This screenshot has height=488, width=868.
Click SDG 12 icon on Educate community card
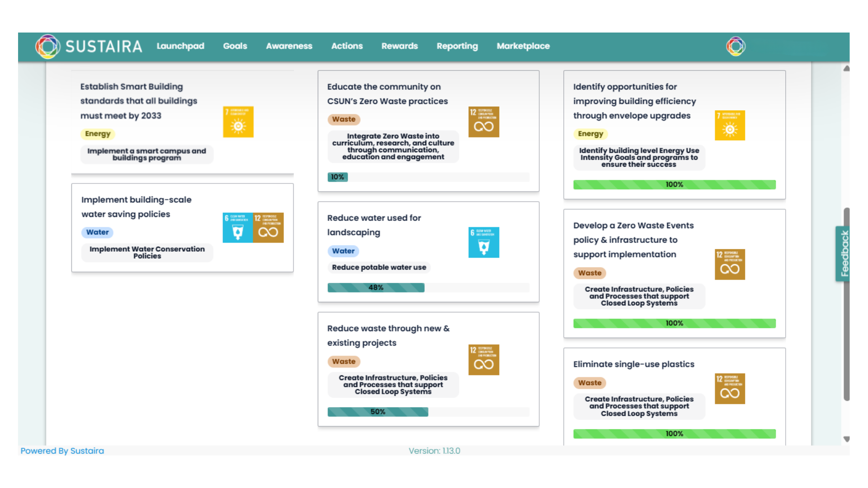point(484,122)
